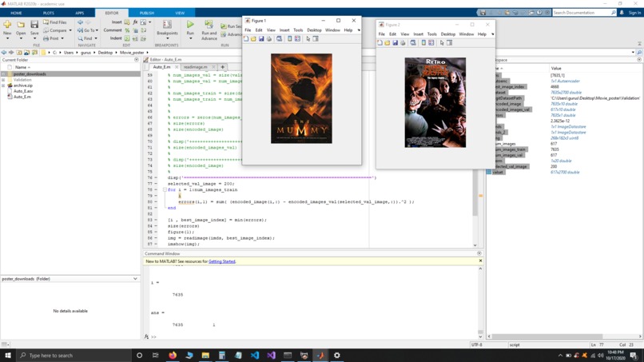The height and width of the screenshot is (362, 644).
Task: Click the Mummy poster image in Figure 1
Action: (301, 98)
